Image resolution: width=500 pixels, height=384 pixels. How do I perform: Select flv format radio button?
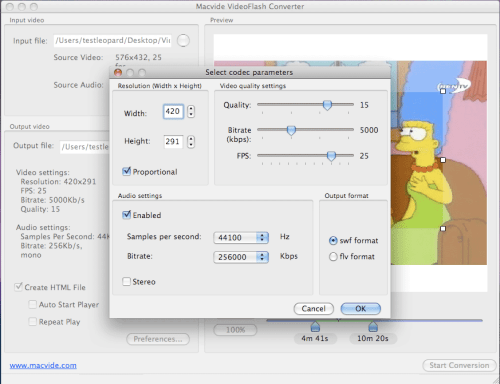click(x=333, y=257)
